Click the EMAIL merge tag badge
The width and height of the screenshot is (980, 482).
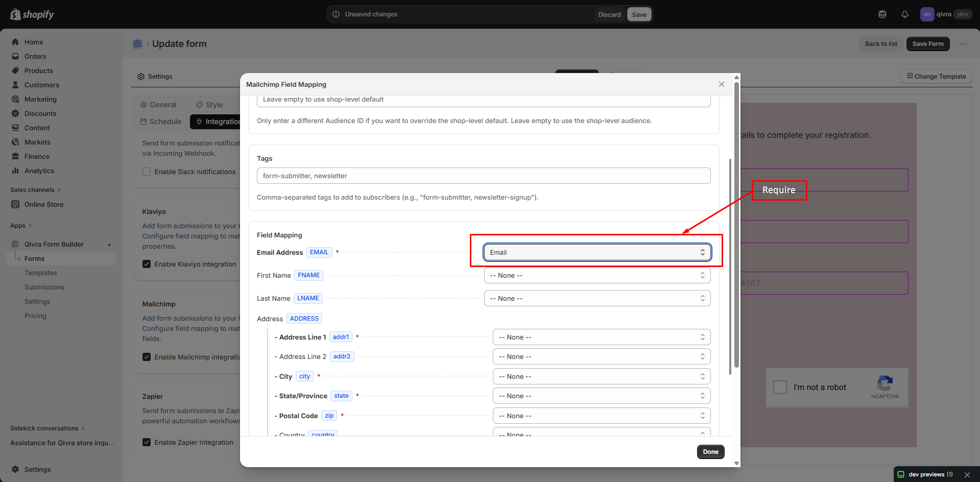click(x=319, y=252)
